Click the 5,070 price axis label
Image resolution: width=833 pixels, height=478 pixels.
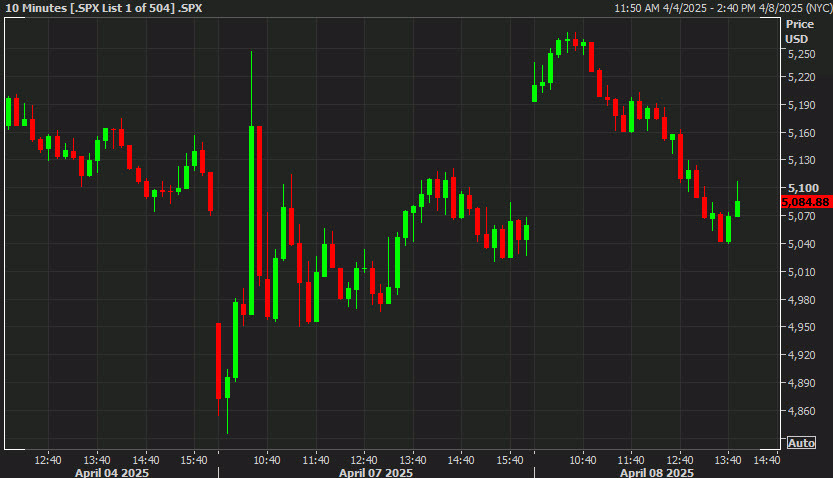pyautogui.click(x=802, y=216)
